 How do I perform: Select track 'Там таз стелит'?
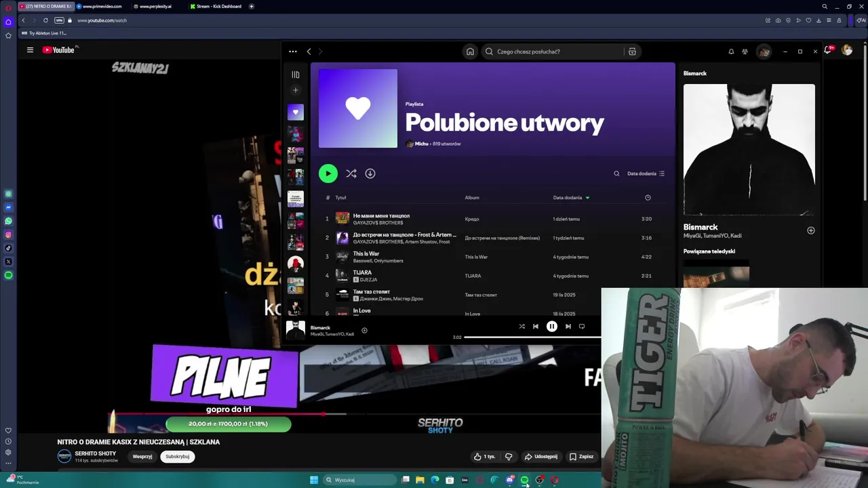click(371, 291)
